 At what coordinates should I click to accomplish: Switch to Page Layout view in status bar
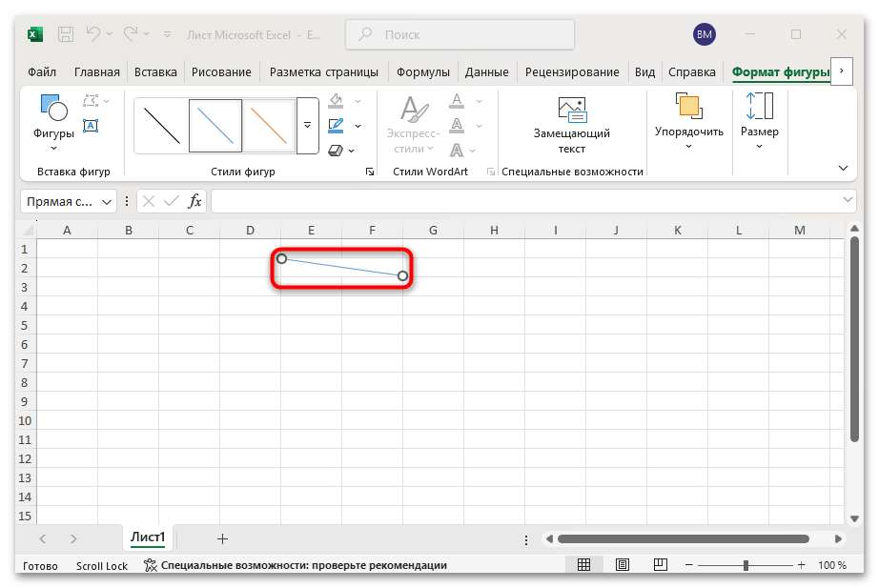(622, 564)
